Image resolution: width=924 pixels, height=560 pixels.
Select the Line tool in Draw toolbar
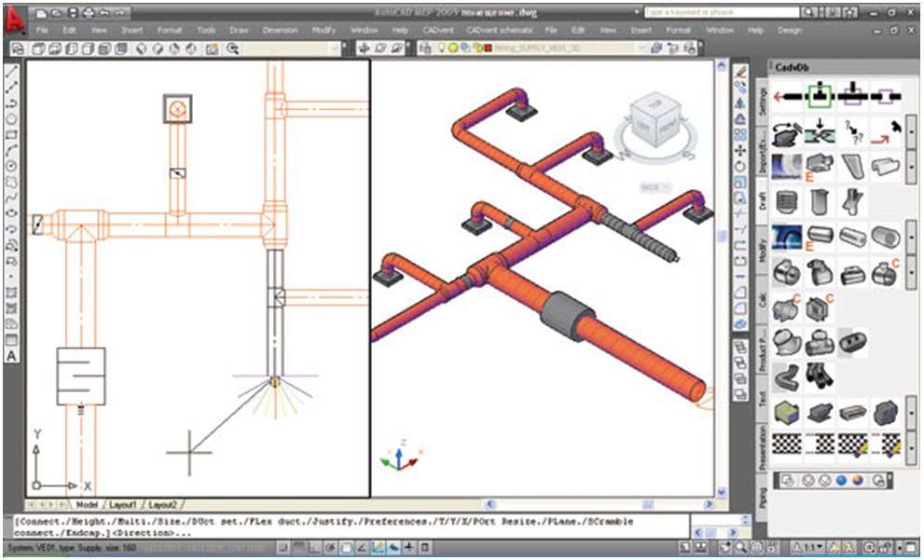[x=12, y=72]
